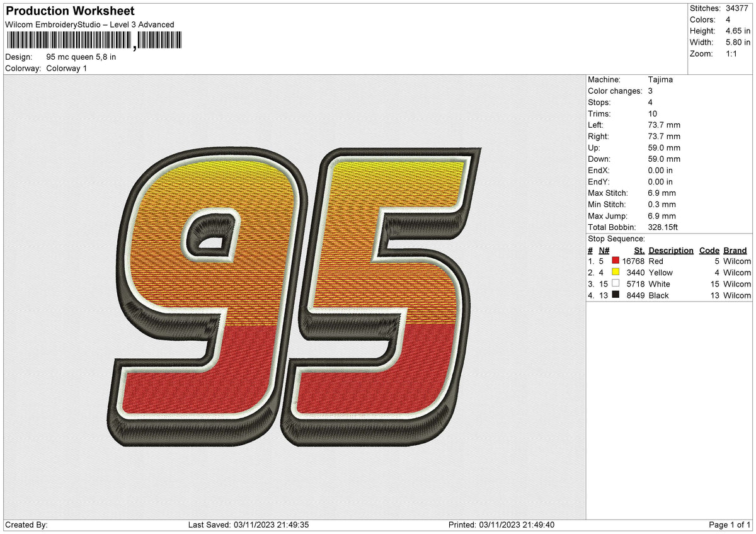Click the 'N#' column header
Screen dimensions: 756x534
pos(604,250)
